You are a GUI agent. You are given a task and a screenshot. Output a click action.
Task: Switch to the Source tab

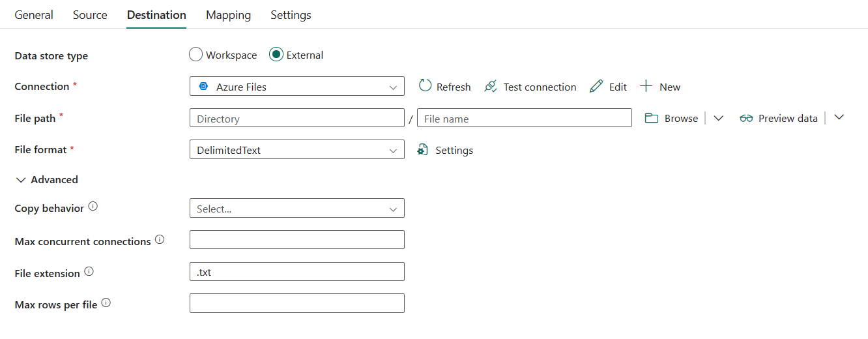(x=90, y=14)
